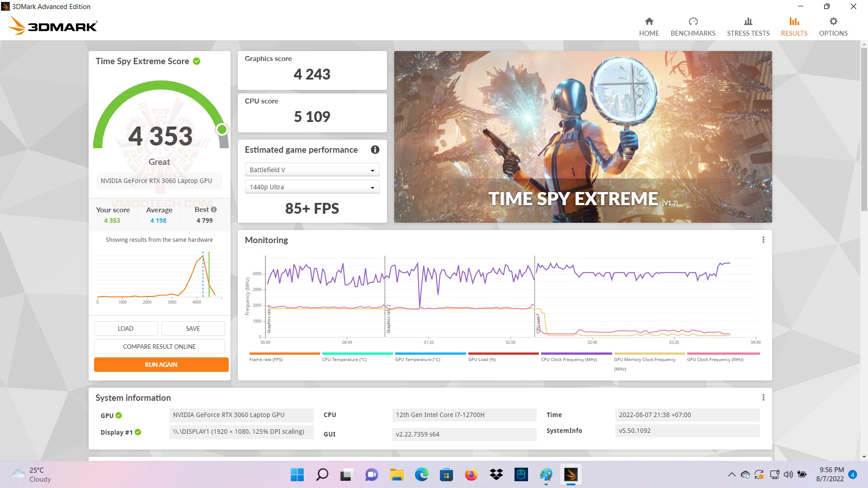The width and height of the screenshot is (868, 488).
Task: Click the orange Frame rate legend swatch
Action: (283, 353)
